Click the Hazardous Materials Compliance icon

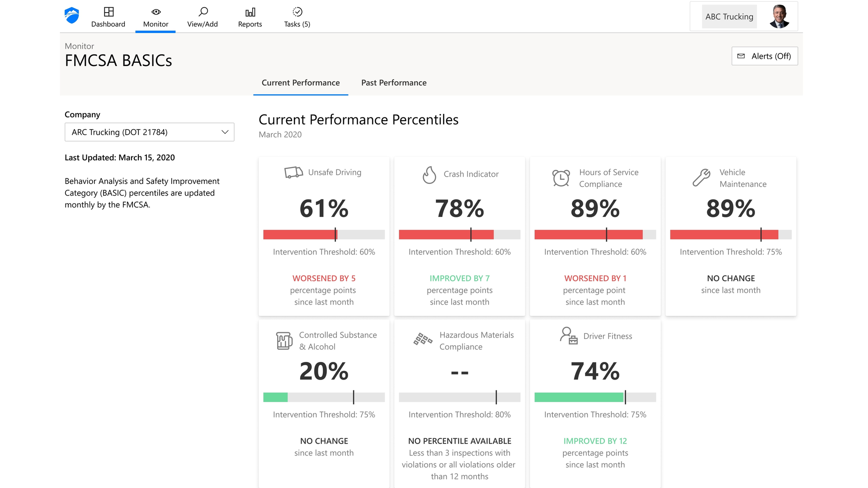423,339
